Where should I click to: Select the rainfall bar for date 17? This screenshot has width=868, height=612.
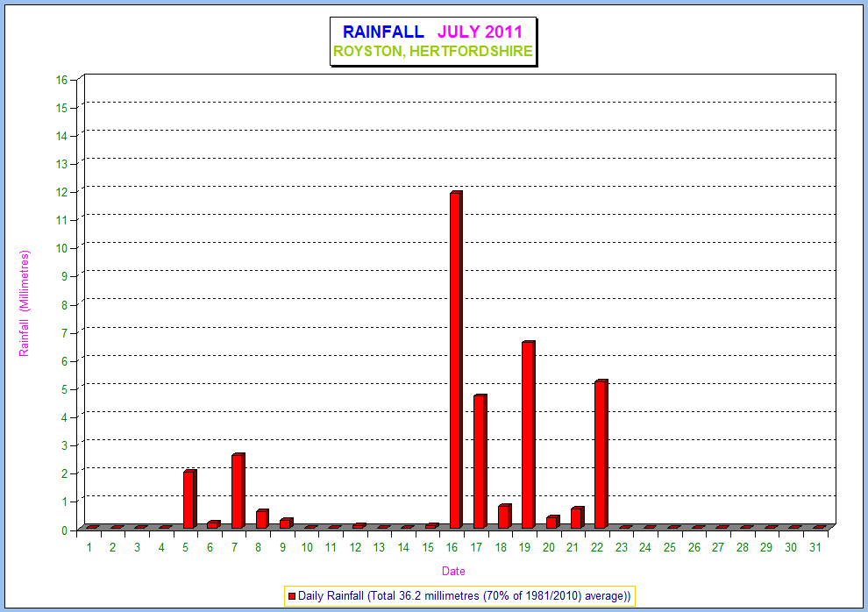[x=480, y=461]
